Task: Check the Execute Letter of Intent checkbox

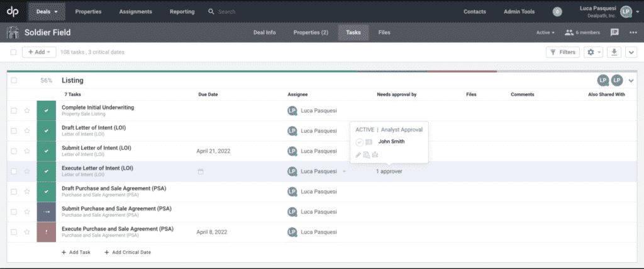Action: [x=14, y=171]
